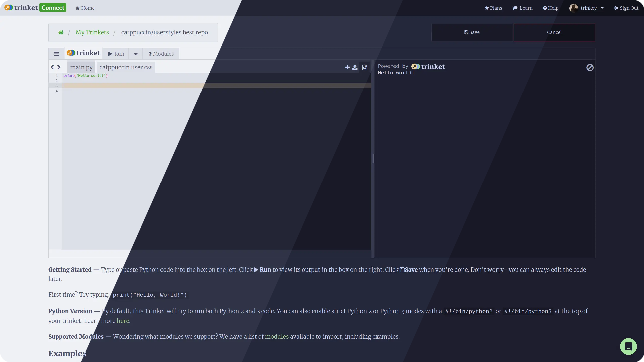644x362 pixels.
Task: Open the My Trinkets breadcrumb link
Action: [x=92, y=32]
